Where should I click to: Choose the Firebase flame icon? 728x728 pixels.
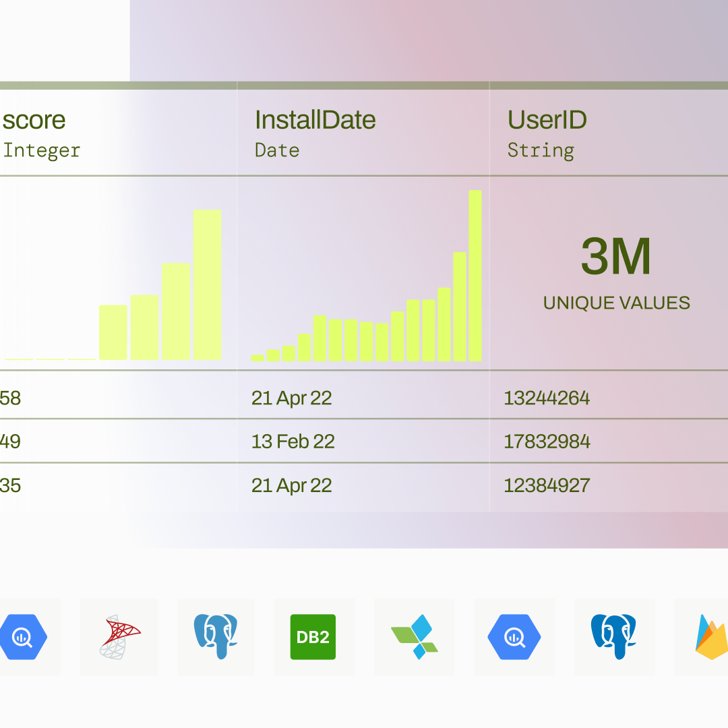711,637
